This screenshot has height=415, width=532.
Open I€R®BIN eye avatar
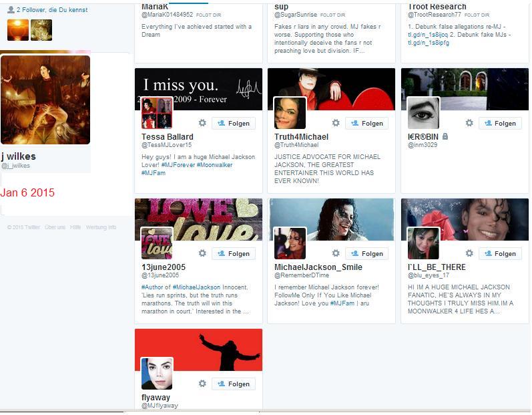tap(423, 113)
